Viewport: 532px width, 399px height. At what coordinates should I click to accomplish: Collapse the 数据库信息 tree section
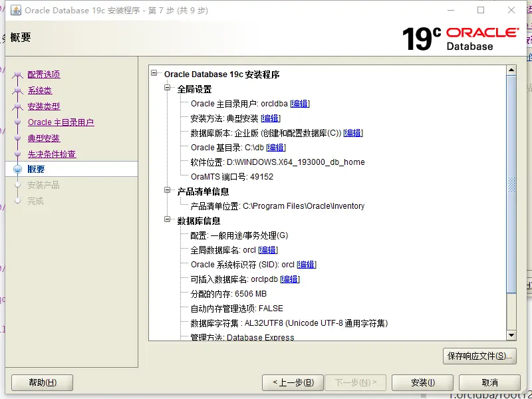(x=168, y=219)
